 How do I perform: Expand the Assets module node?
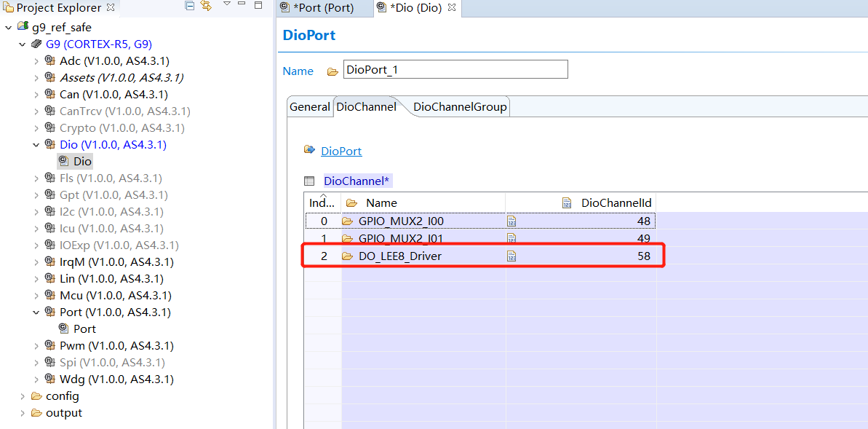pyautogui.click(x=36, y=78)
